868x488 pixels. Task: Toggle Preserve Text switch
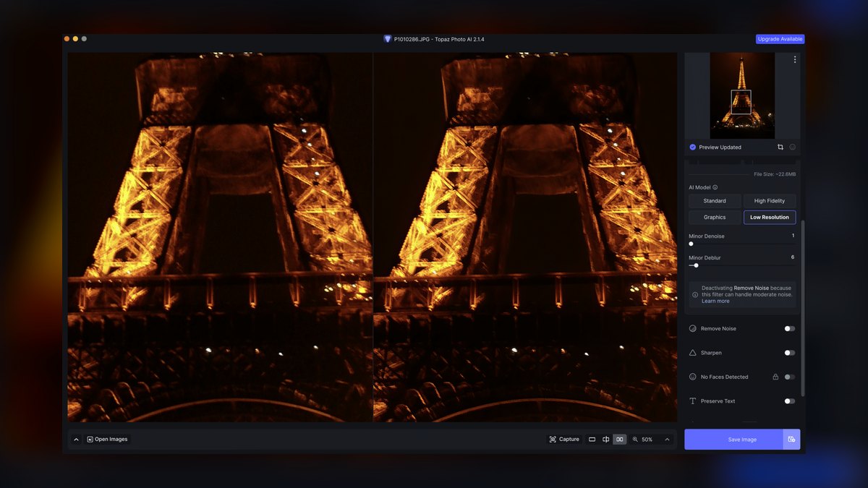coord(790,401)
